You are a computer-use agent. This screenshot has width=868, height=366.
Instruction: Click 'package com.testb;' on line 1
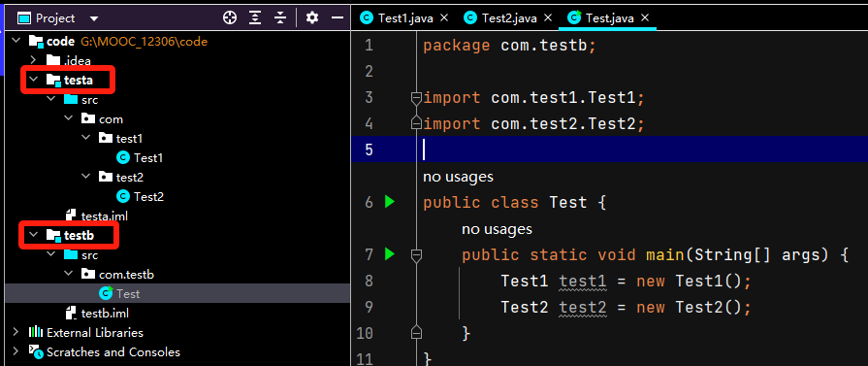pos(509,45)
